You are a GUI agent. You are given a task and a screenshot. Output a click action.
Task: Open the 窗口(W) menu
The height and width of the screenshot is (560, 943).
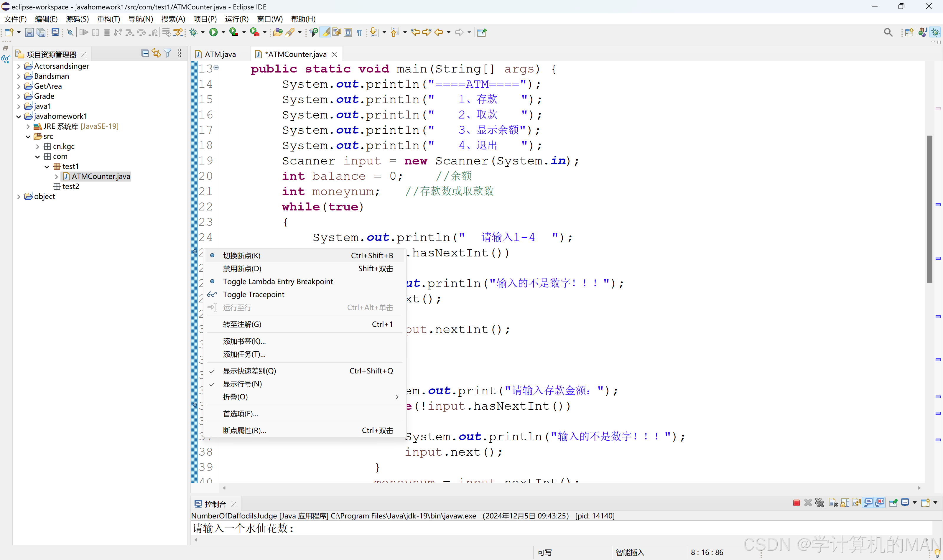coord(269,19)
